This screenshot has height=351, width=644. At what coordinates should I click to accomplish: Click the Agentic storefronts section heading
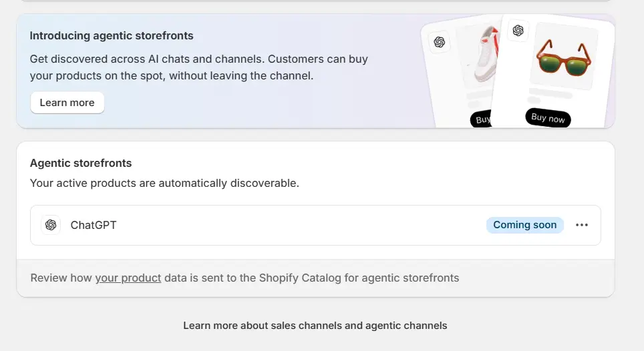point(81,163)
